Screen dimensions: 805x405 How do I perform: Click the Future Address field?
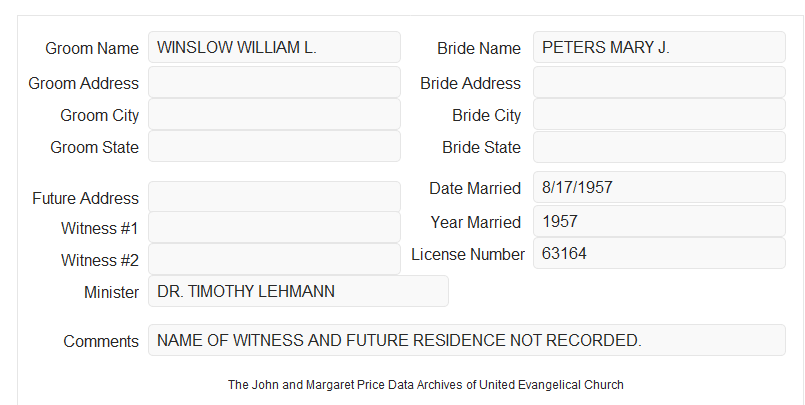tap(274, 197)
